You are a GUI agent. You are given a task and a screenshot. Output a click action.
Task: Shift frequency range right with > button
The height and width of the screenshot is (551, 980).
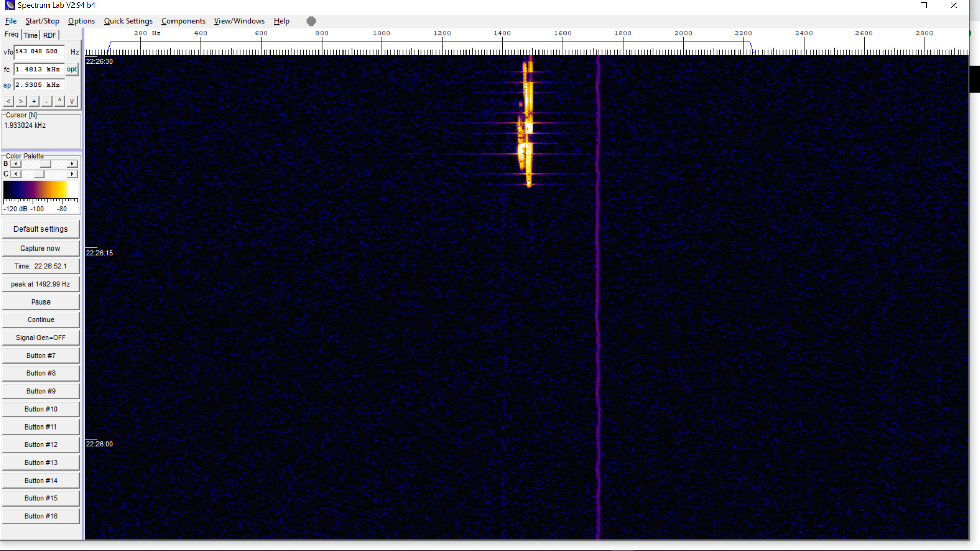[21, 101]
